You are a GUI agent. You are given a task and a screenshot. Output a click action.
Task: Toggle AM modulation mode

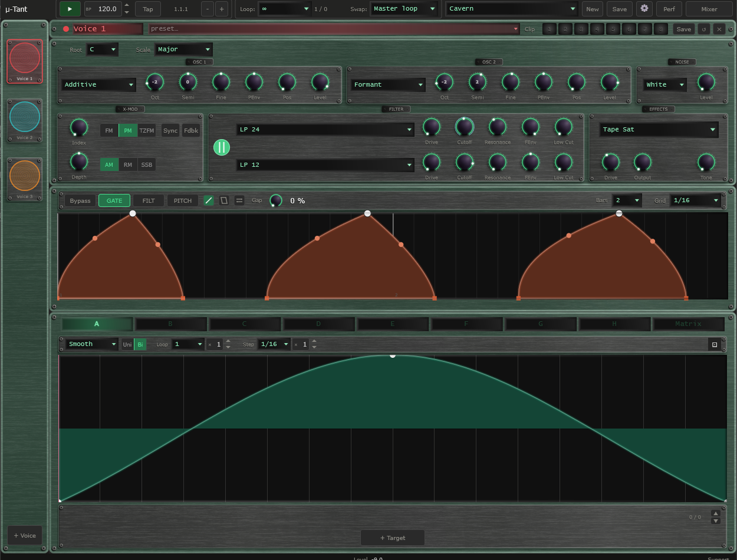coord(109,164)
